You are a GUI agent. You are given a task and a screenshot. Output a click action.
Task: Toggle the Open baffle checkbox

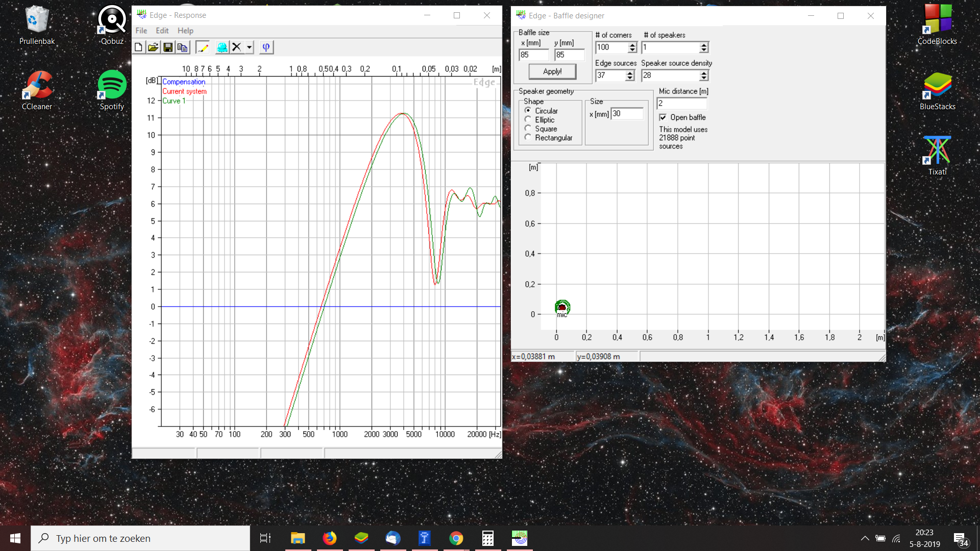coord(663,117)
